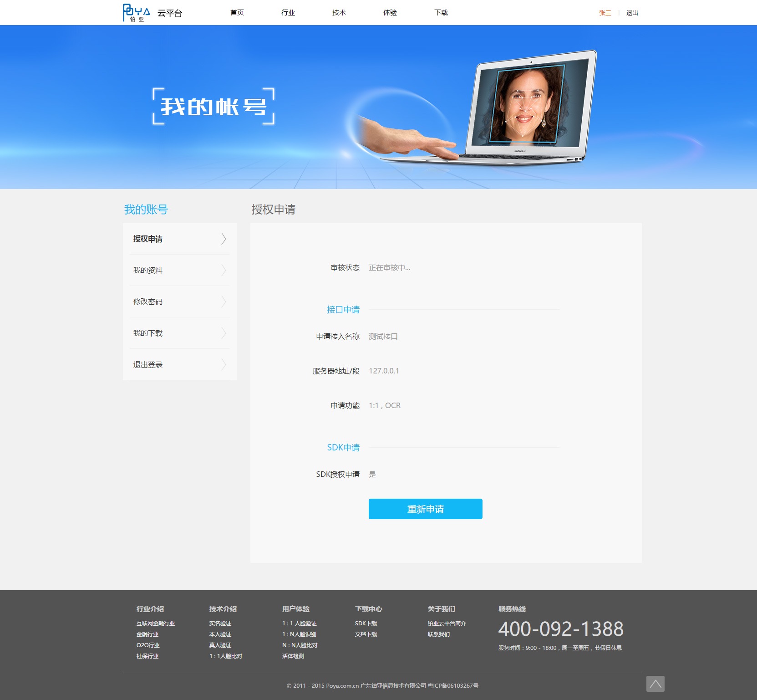This screenshot has height=700, width=757.
Task: Expand the 授权申请 sidebar chevron
Action: coord(224,239)
